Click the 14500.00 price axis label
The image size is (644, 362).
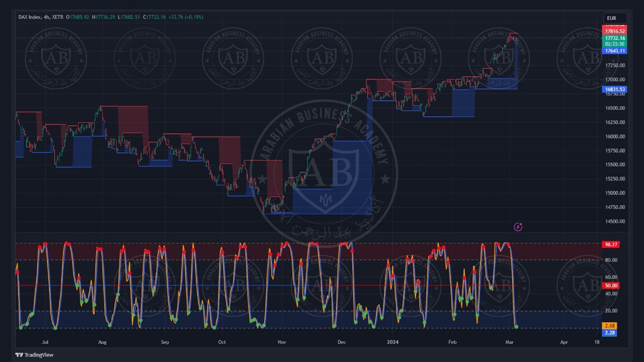tap(615, 221)
